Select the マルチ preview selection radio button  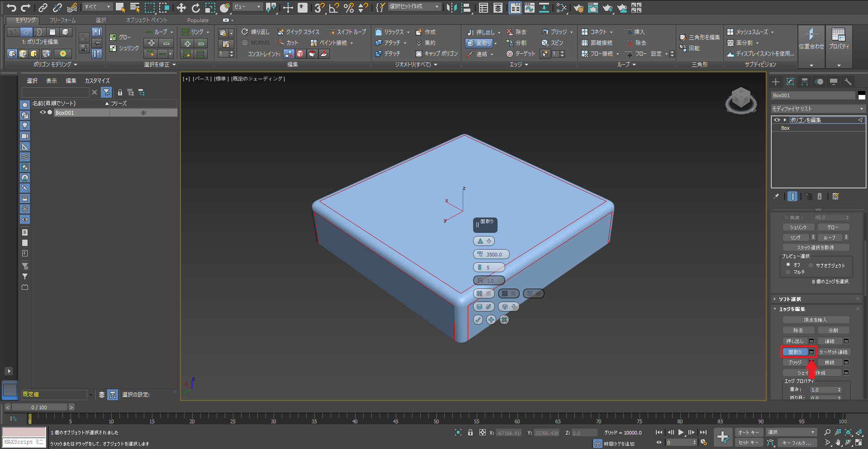pos(788,272)
